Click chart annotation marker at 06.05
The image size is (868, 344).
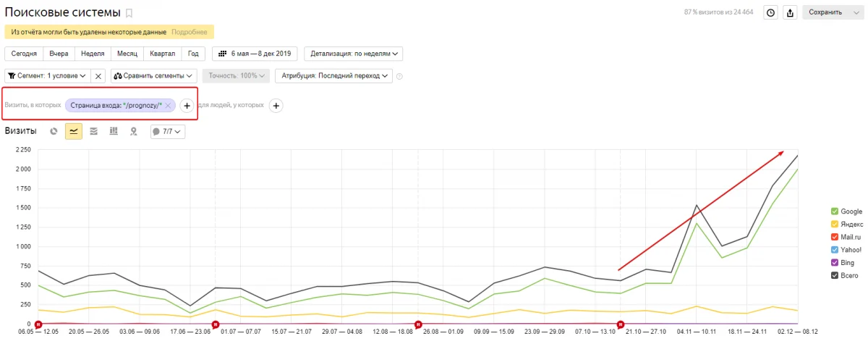pyautogui.click(x=38, y=324)
